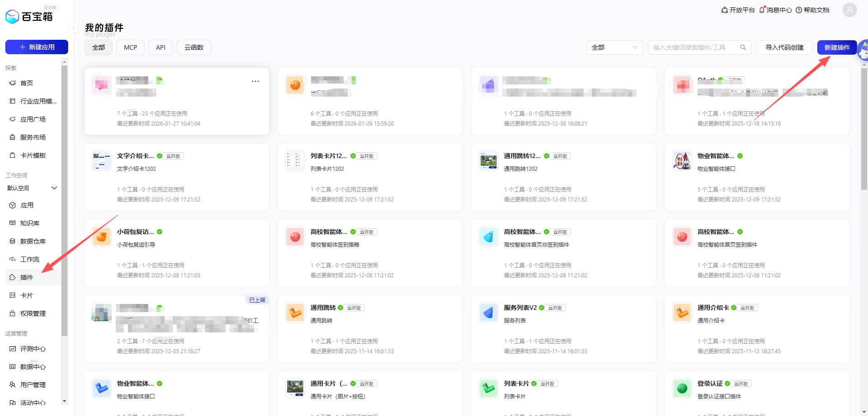Open 评测中心 in the sidebar
This screenshot has width=868, height=416.
33,349
